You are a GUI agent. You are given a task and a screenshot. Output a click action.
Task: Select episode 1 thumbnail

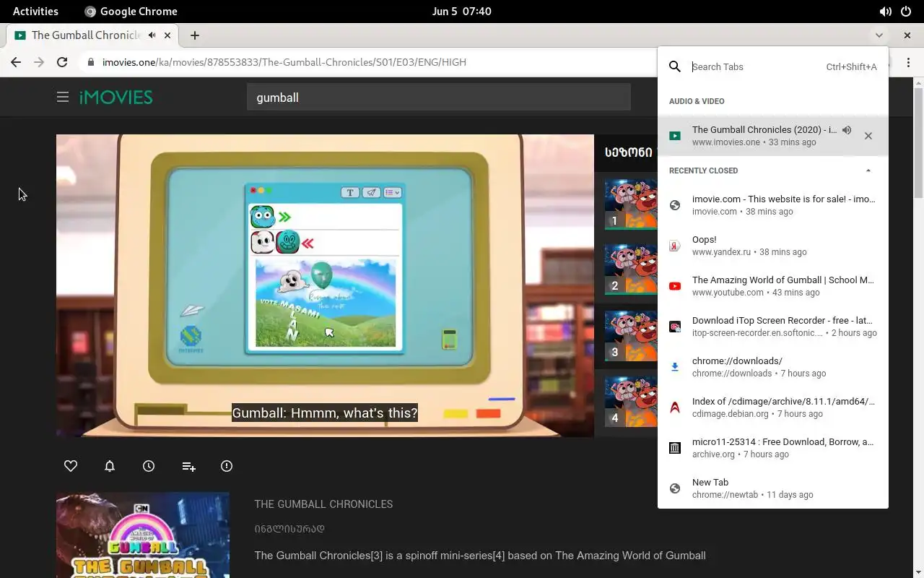[x=631, y=204]
